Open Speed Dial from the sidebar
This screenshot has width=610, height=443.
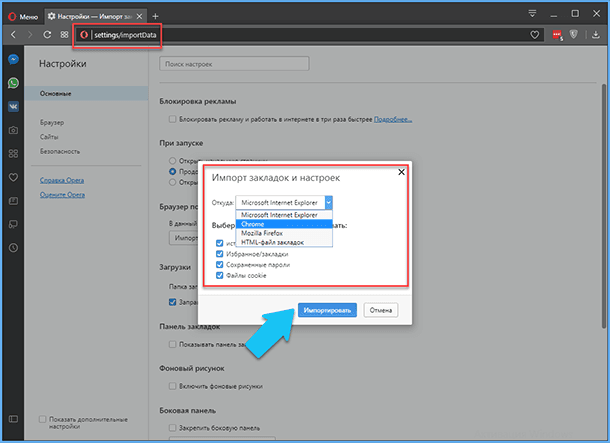[x=13, y=154]
